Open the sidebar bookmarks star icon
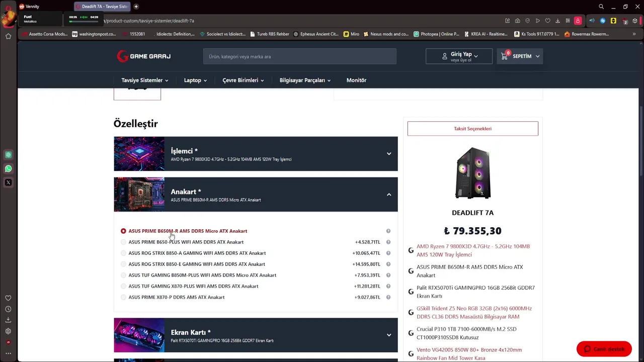The image size is (644, 362). (8, 36)
